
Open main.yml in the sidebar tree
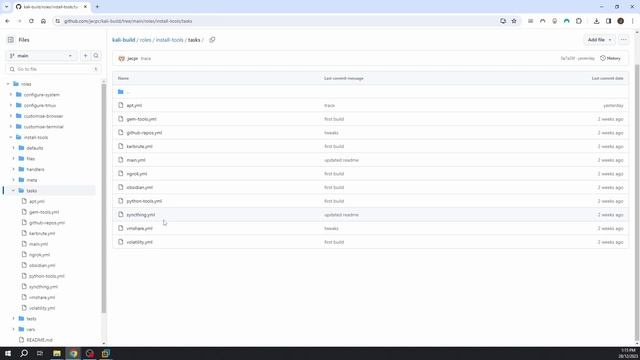point(38,244)
